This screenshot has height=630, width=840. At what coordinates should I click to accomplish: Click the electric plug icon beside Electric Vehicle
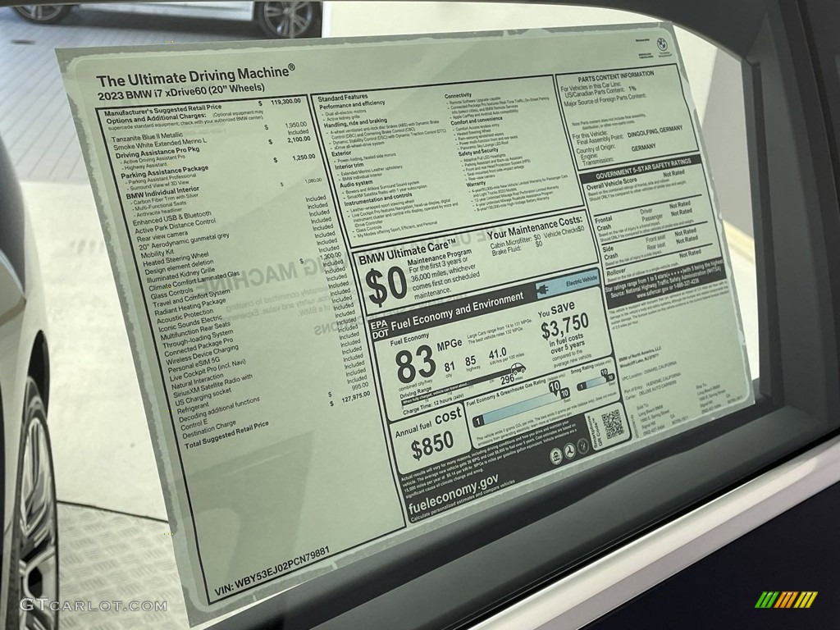click(x=541, y=290)
